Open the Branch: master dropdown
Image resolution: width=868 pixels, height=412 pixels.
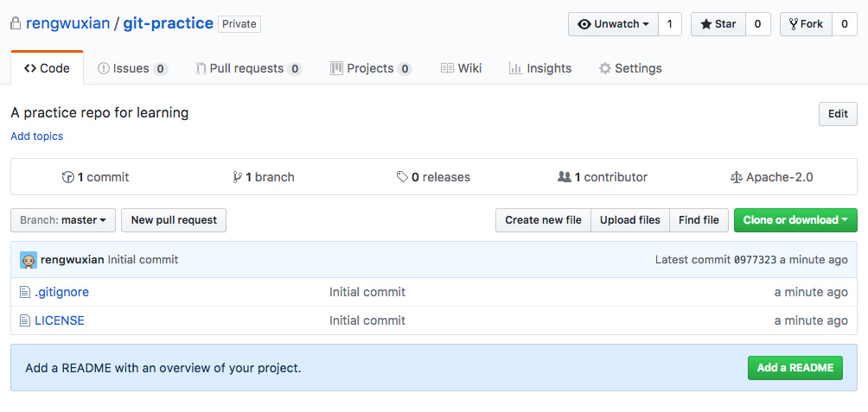(63, 220)
